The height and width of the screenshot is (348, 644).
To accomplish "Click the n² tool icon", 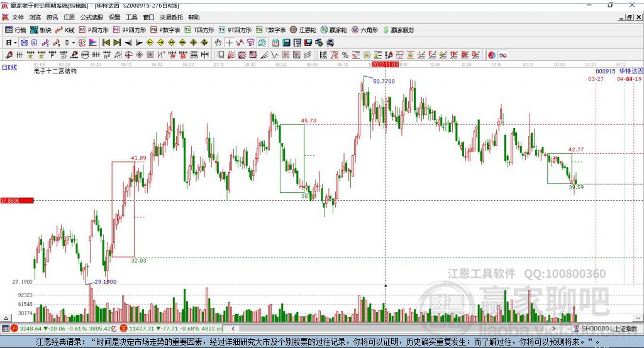I will tap(107, 55).
